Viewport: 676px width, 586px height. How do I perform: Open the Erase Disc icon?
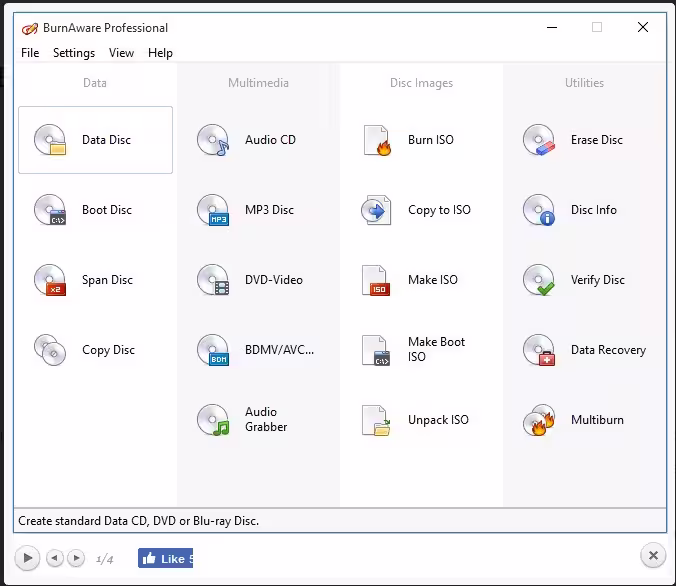click(x=539, y=140)
